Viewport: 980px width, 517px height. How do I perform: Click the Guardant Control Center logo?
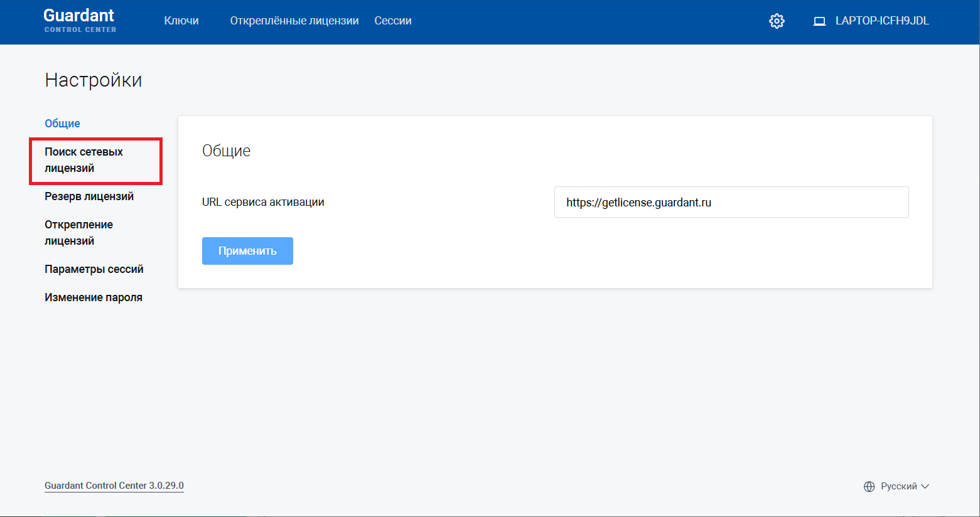pyautogui.click(x=80, y=21)
